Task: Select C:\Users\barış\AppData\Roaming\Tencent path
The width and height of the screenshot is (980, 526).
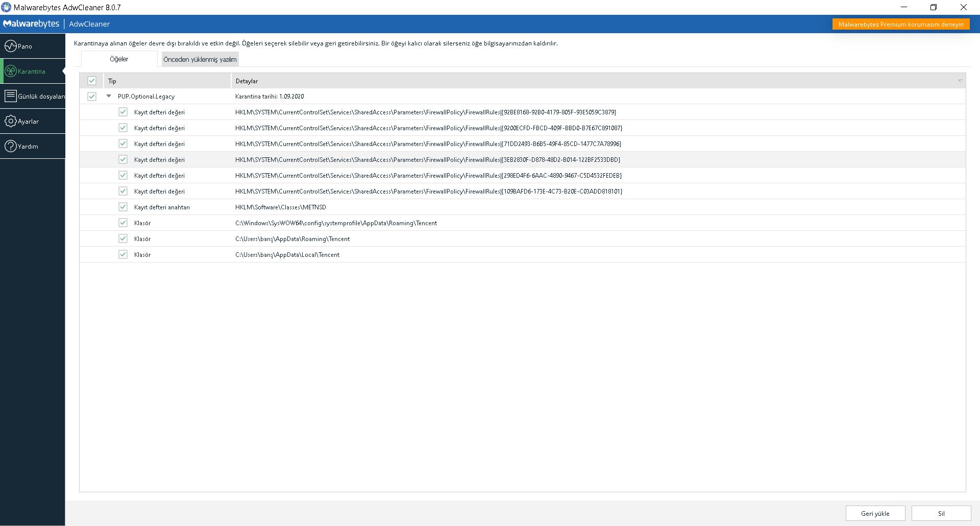Action: (x=292, y=239)
